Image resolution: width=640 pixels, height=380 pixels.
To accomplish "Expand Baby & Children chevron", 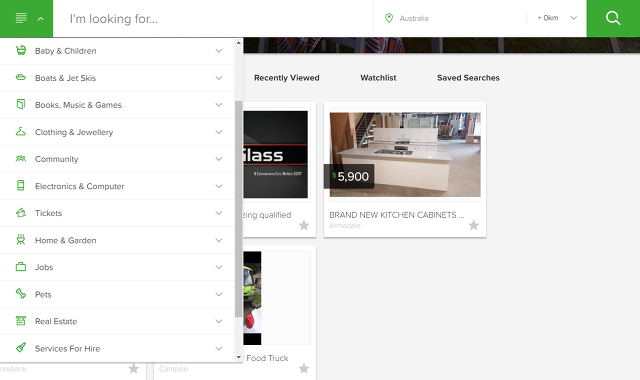I will pos(219,51).
